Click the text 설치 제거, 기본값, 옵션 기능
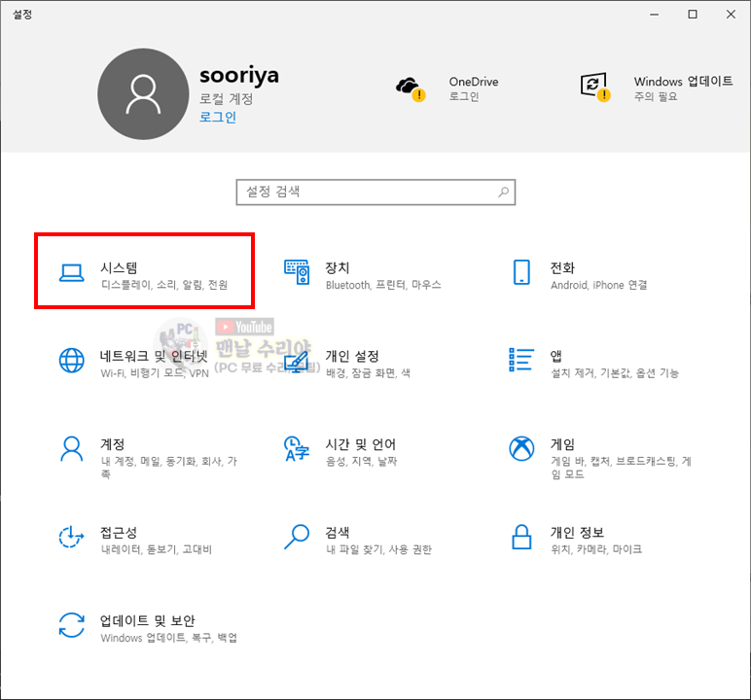The image size is (751, 700). coord(615,373)
